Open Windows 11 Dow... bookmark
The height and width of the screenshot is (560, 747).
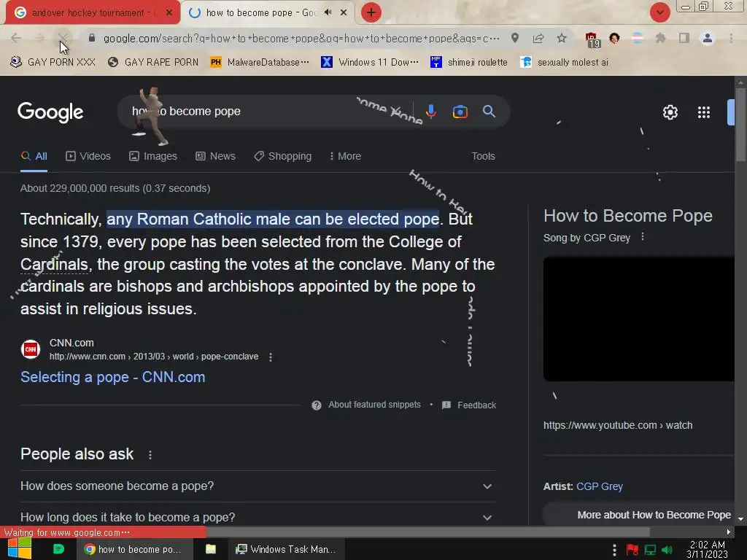click(370, 63)
